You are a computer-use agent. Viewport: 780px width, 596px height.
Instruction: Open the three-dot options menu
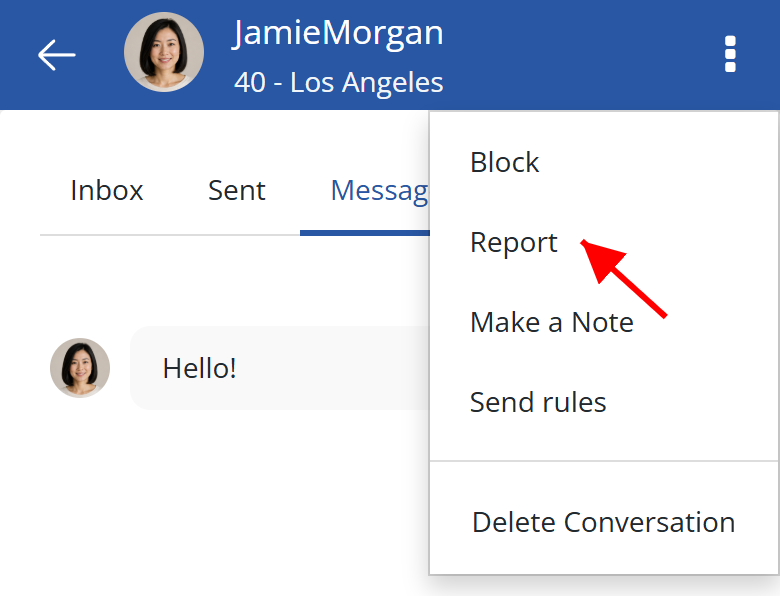click(730, 54)
